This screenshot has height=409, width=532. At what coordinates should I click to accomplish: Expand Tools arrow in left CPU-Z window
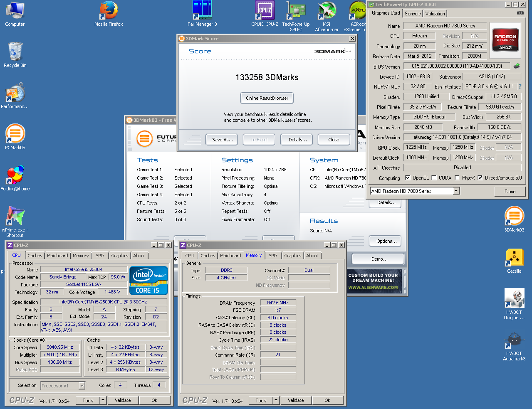103,400
